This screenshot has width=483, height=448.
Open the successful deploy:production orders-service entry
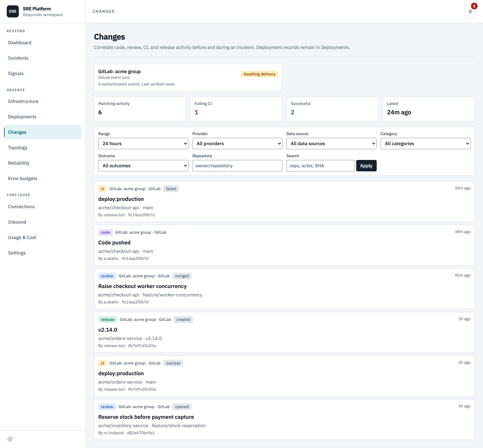click(x=284, y=376)
